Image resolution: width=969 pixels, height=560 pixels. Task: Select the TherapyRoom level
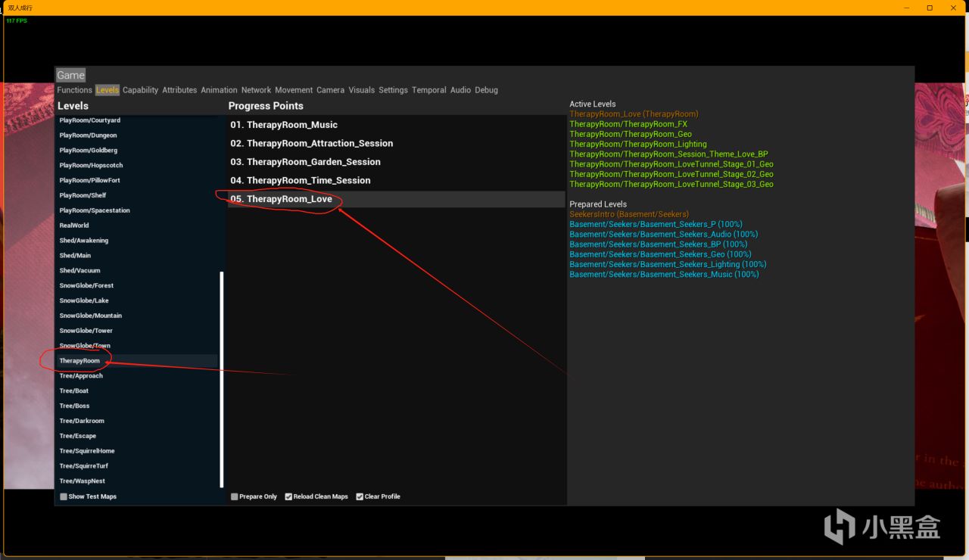click(x=138, y=361)
